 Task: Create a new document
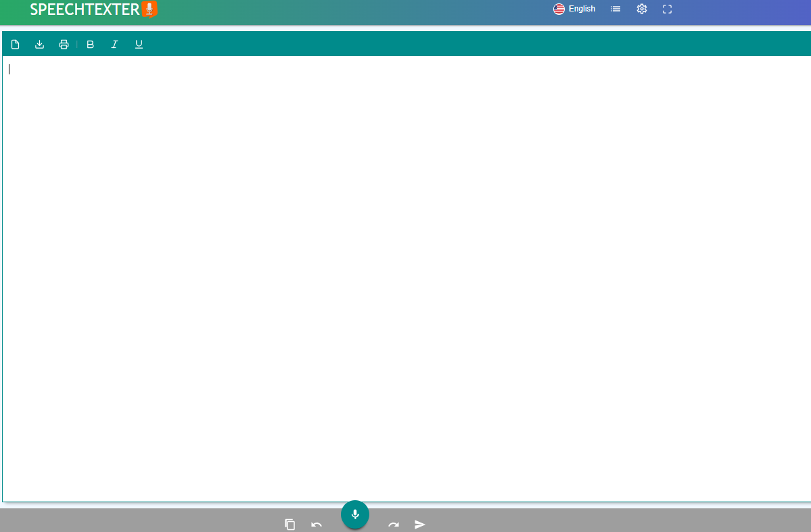[15, 44]
